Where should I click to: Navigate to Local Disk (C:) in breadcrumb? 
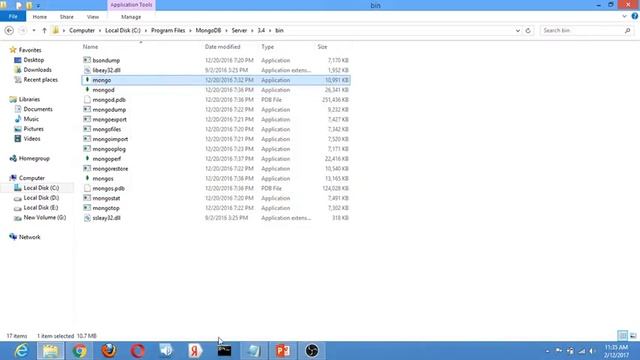tap(122, 31)
